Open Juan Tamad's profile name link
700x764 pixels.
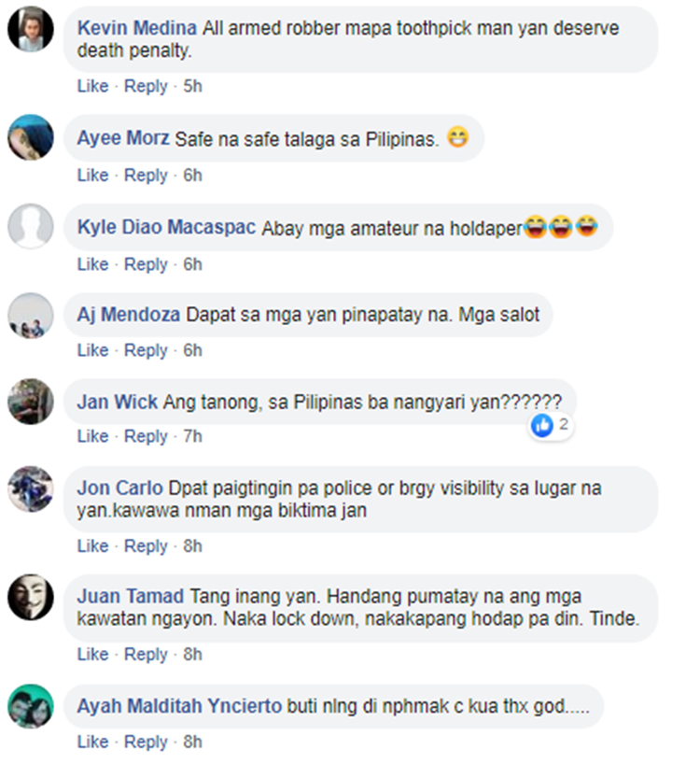(x=130, y=597)
